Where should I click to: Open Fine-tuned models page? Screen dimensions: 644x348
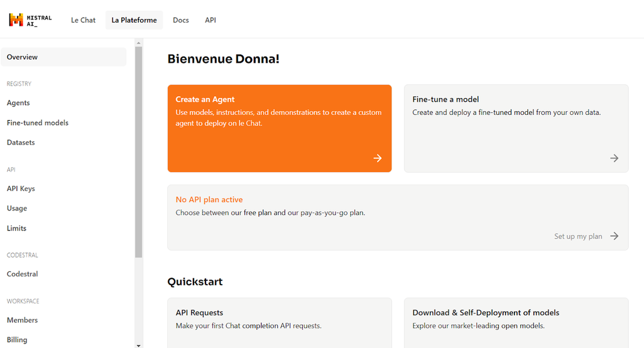pyautogui.click(x=37, y=123)
